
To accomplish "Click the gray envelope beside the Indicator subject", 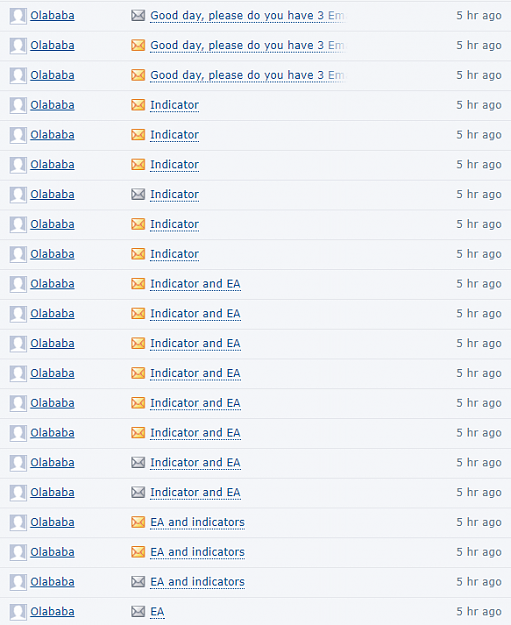I will pyautogui.click(x=138, y=195).
